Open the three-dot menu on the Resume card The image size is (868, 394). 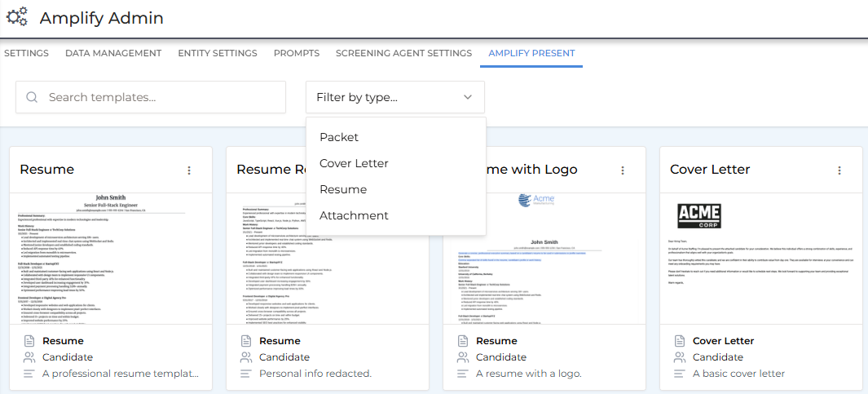pyautogui.click(x=189, y=170)
